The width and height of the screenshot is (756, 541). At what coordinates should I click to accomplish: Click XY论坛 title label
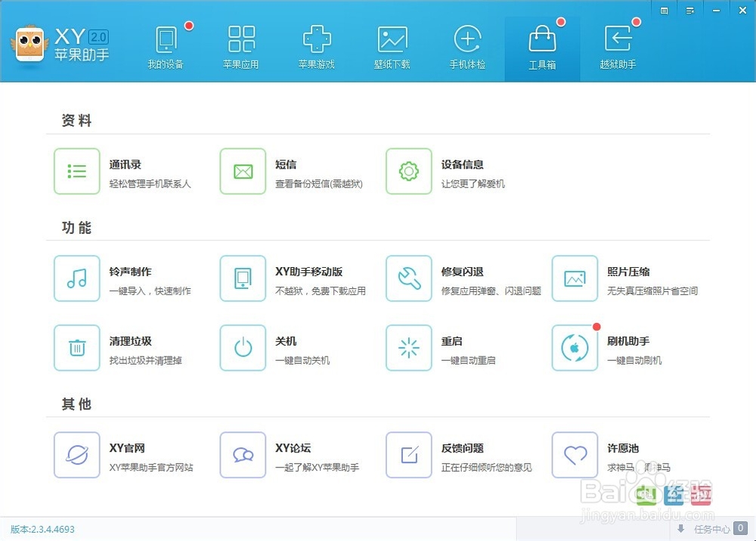293,449
